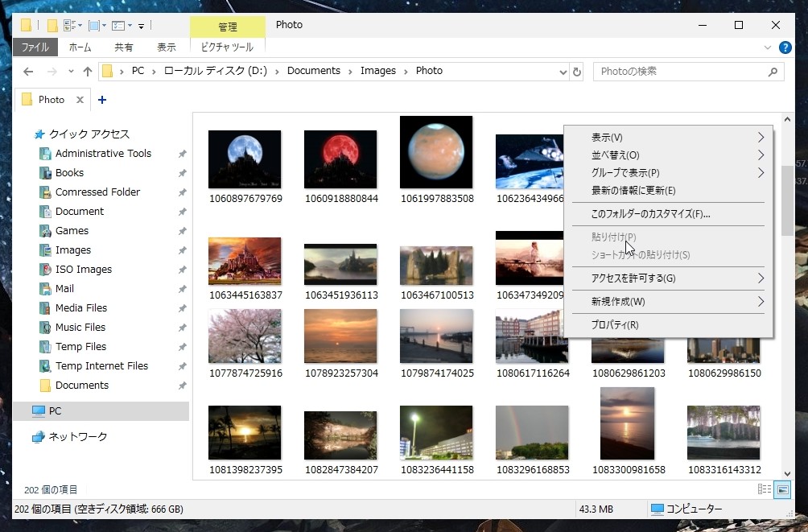
Task: Select プロパティ(R) in the context menu
Action: point(615,325)
